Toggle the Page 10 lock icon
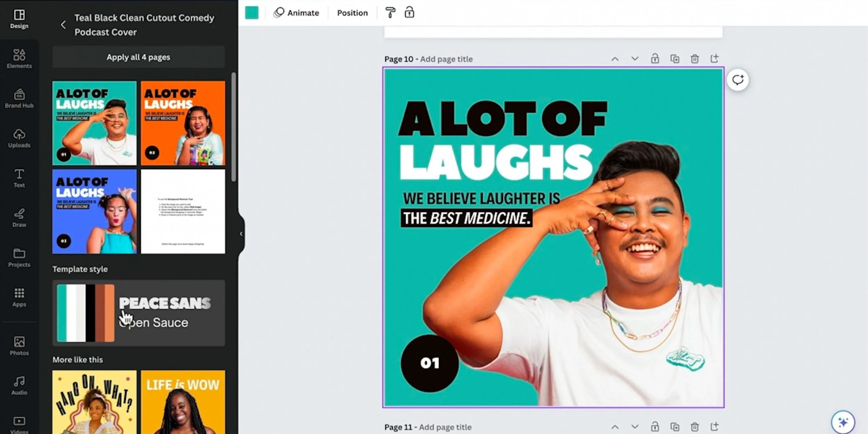The width and height of the screenshot is (868, 434). coord(655,59)
